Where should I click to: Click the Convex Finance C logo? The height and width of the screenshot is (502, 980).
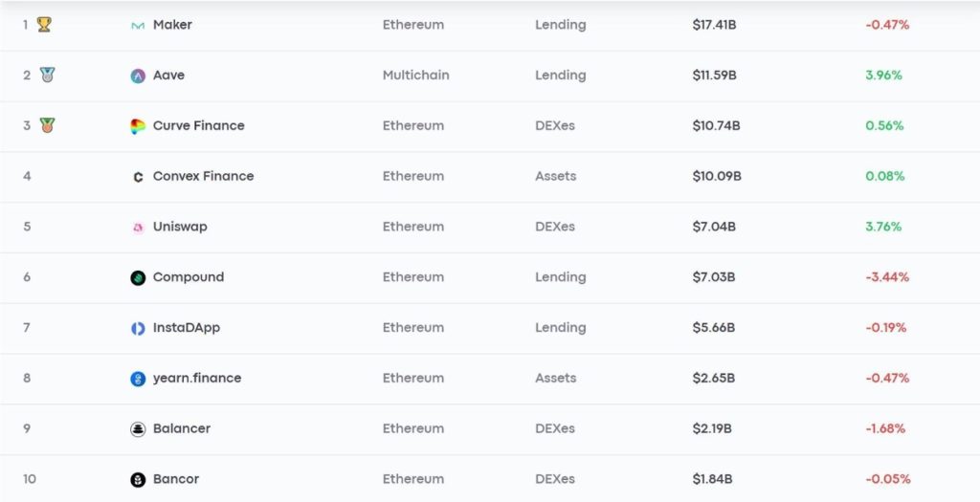(138, 177)
